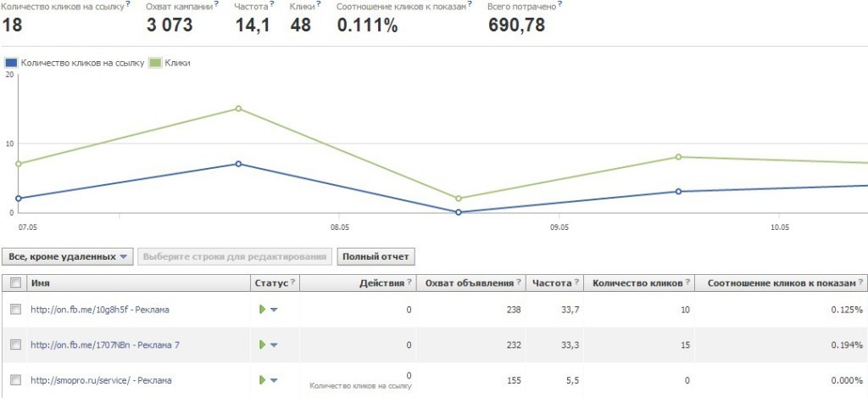
Task: Check the box for on.fb.me/1707NBn row
Action: [16, 345]
